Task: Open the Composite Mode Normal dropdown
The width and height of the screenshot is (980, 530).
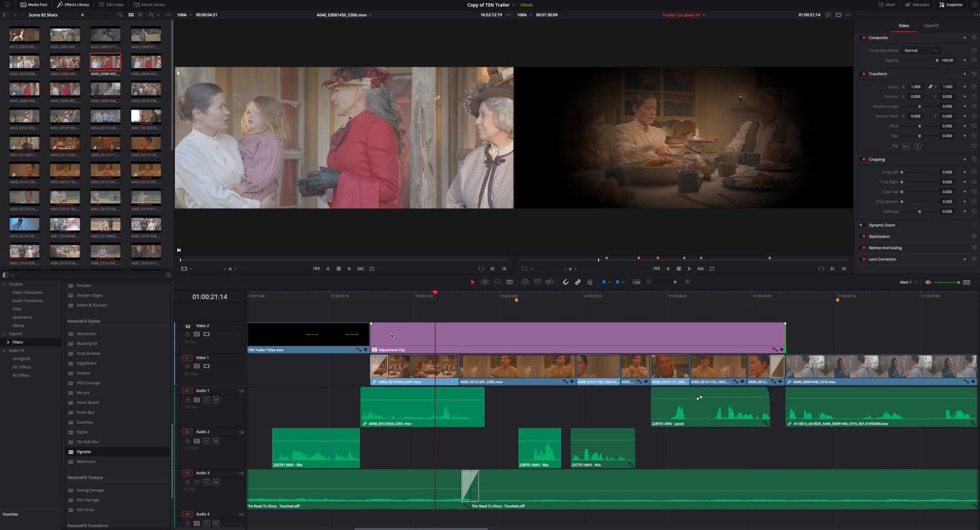Action: 921,50
